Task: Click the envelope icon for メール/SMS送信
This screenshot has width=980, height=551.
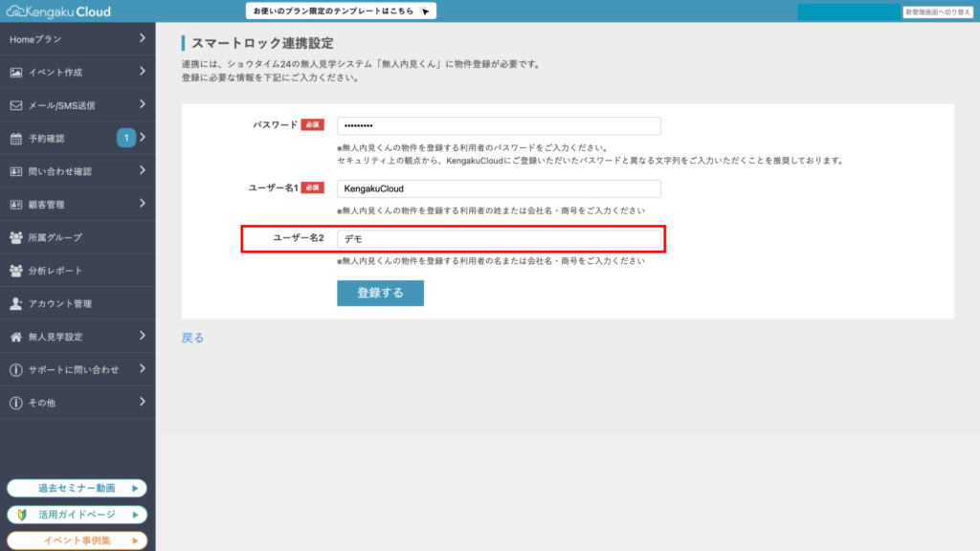Action: 16,105
